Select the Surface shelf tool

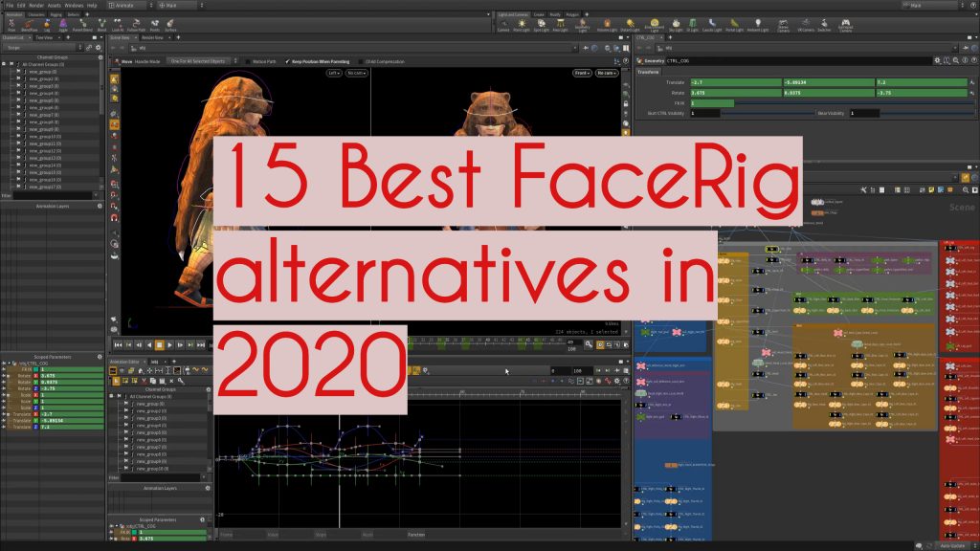tap(170, 25)
